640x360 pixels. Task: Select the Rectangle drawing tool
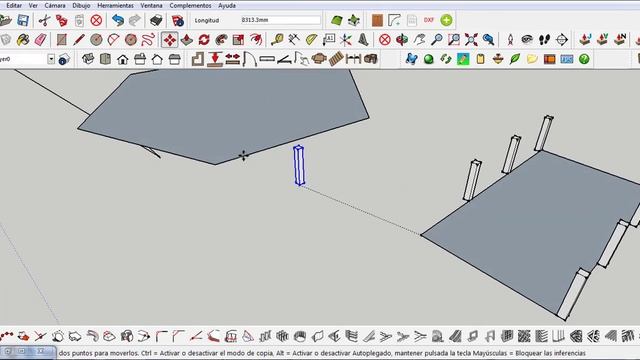click(62, 40)
